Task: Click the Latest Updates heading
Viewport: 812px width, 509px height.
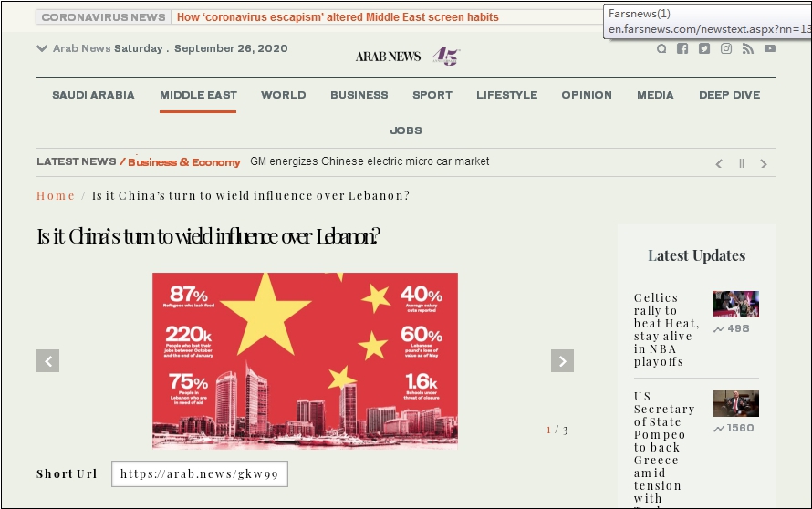Action: coord(696,255)
